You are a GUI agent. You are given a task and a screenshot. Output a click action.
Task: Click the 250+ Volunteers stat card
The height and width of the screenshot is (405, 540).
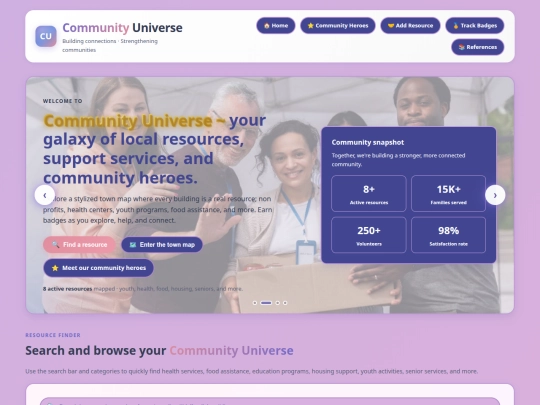(x=369, y=235)
